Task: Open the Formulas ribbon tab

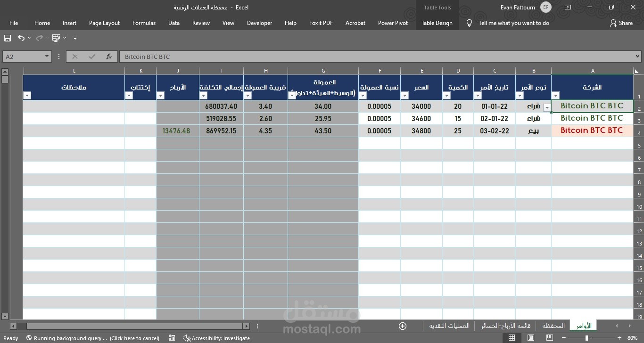Action: pos(144,23)
